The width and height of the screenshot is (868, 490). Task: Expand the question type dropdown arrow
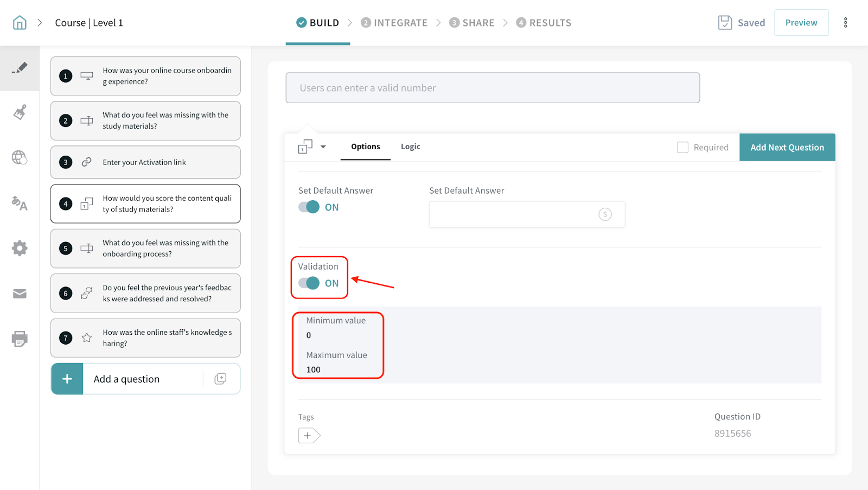click(x=323, y=147)
